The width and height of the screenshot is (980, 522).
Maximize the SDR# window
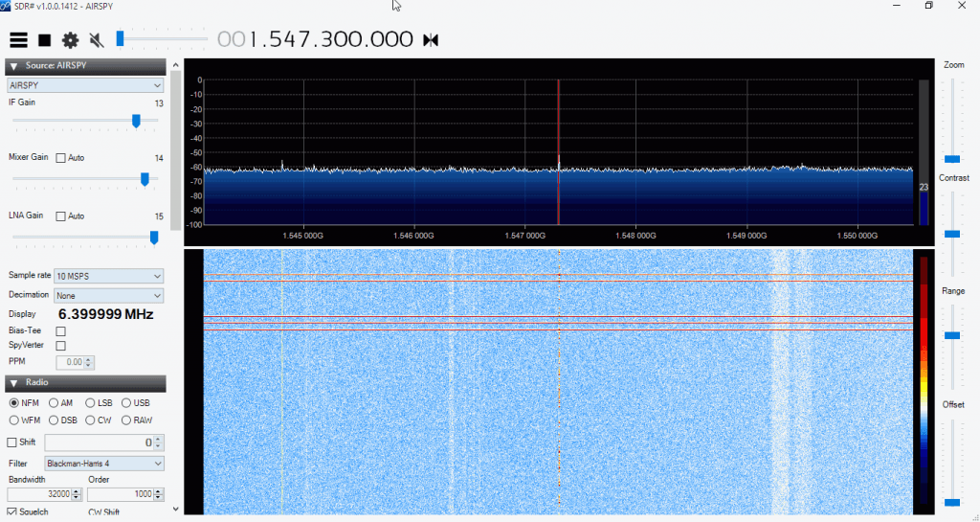coord(928,6)
